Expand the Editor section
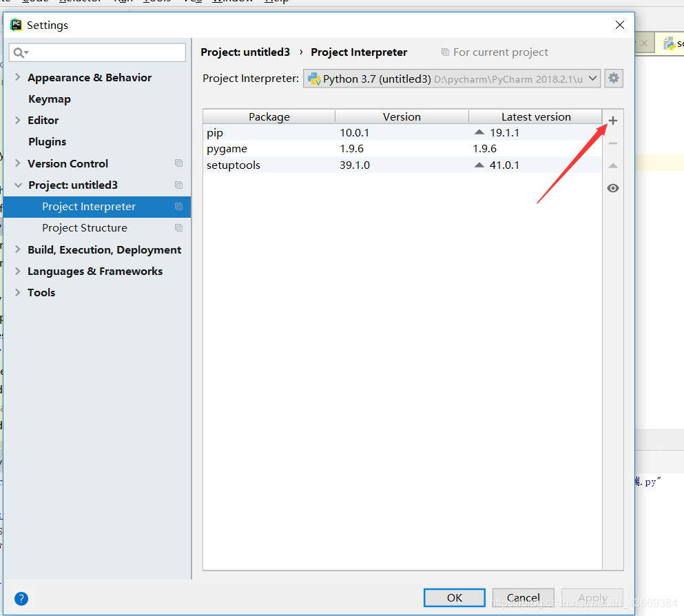The height and width of the screenshot is (616, 684). pyautogui.click(x=17, y=120)
